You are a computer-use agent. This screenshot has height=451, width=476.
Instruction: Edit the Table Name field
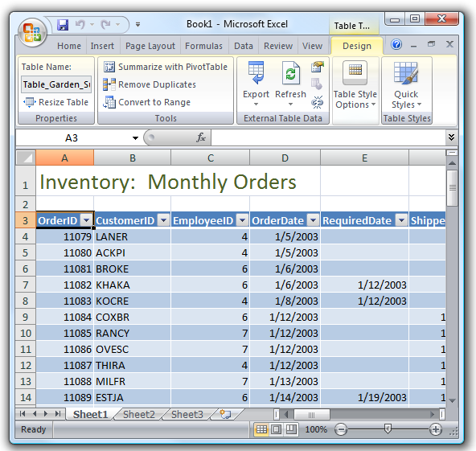pyautogui.click(x=56, y=84)
